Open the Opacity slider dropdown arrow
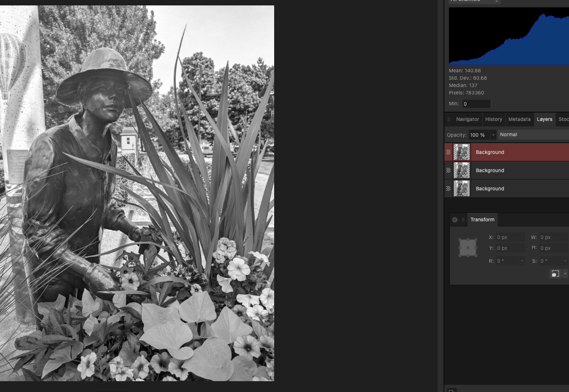Image resolution: width=569 pixels, height=392 pixels. coord(493,135)
